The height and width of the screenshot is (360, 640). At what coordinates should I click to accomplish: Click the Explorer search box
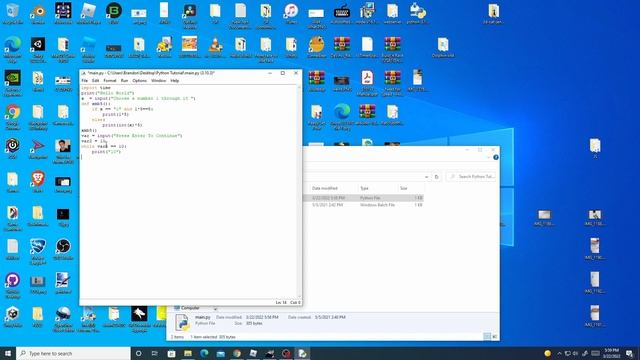472,176
